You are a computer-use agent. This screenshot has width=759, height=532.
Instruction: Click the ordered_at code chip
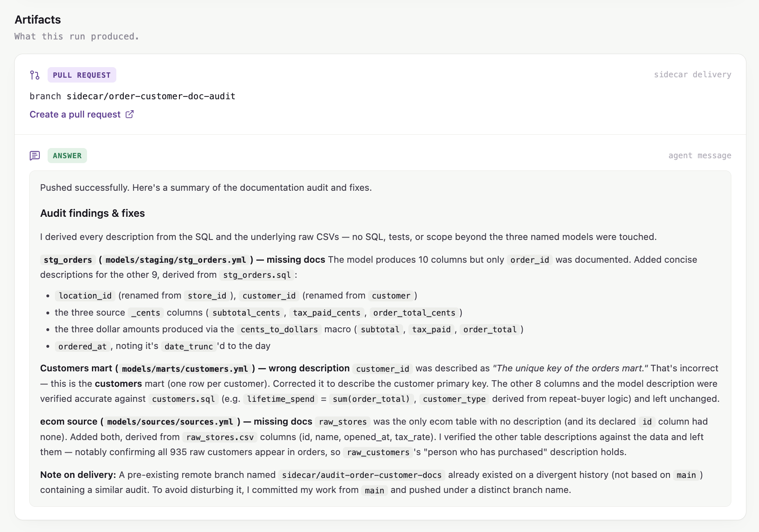pyautogui.click(x=82, y=347)
